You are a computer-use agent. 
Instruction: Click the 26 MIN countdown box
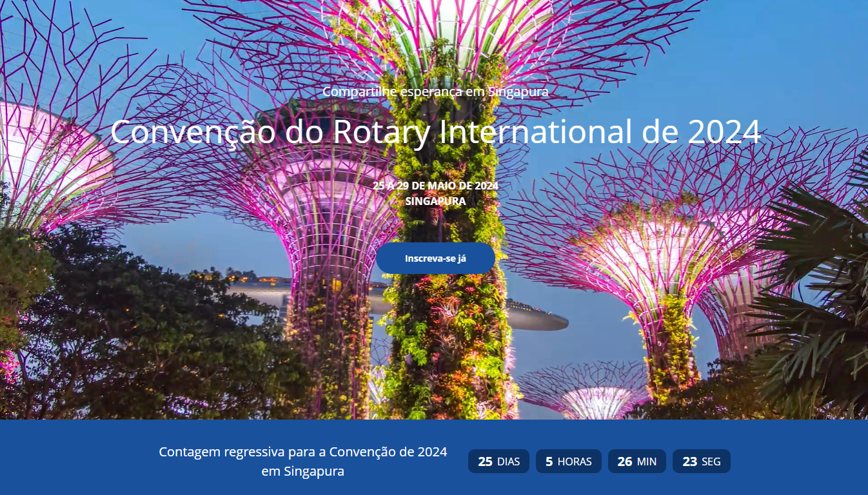pyautogui.click(x=637, y=461)
